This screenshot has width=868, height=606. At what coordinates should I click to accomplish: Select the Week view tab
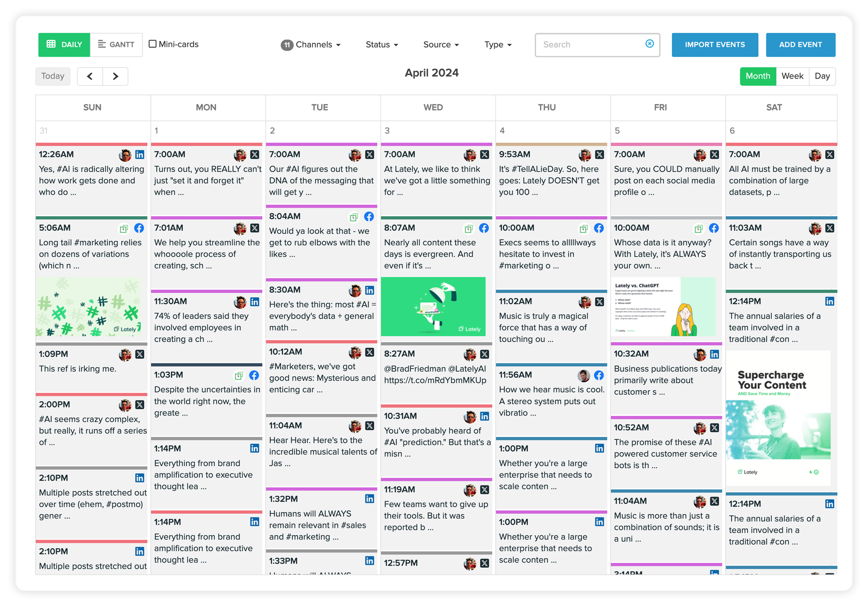point(792,76)
